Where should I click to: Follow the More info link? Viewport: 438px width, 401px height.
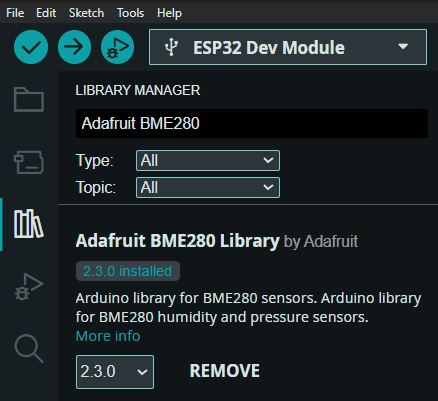[x=108, y=336]
